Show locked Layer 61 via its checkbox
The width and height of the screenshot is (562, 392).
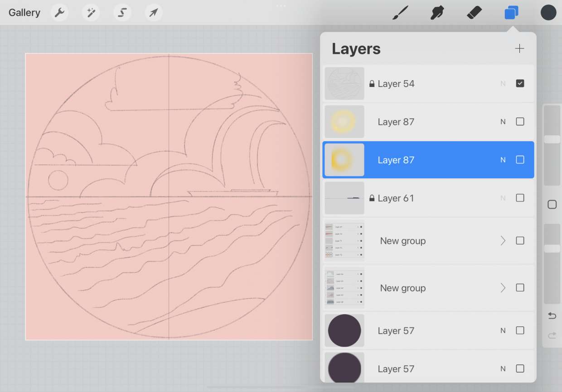click(520, 198)
